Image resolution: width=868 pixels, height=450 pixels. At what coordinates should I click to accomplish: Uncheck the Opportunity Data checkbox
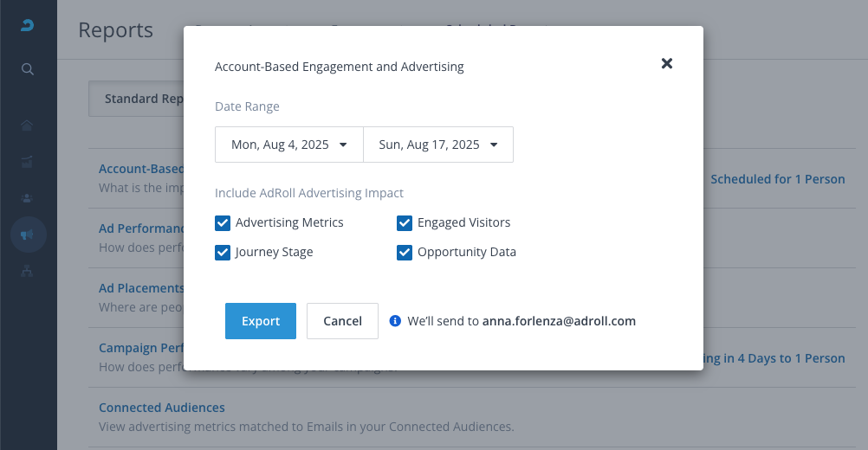point(405,253)
